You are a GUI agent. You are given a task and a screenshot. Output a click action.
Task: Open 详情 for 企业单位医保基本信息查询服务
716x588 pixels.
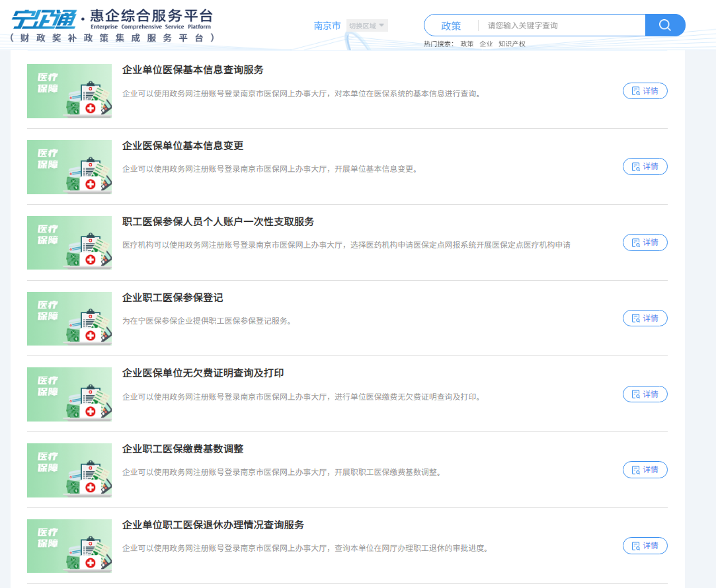click(645, 91)
